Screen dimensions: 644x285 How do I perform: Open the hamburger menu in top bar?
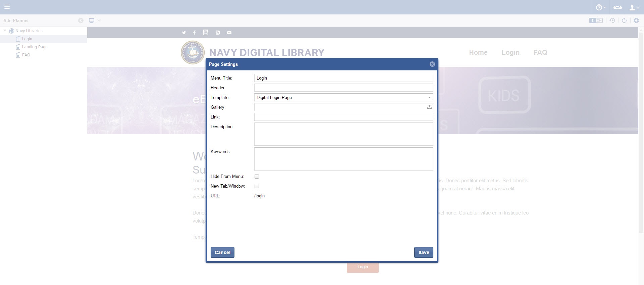(x=7, y=7)
